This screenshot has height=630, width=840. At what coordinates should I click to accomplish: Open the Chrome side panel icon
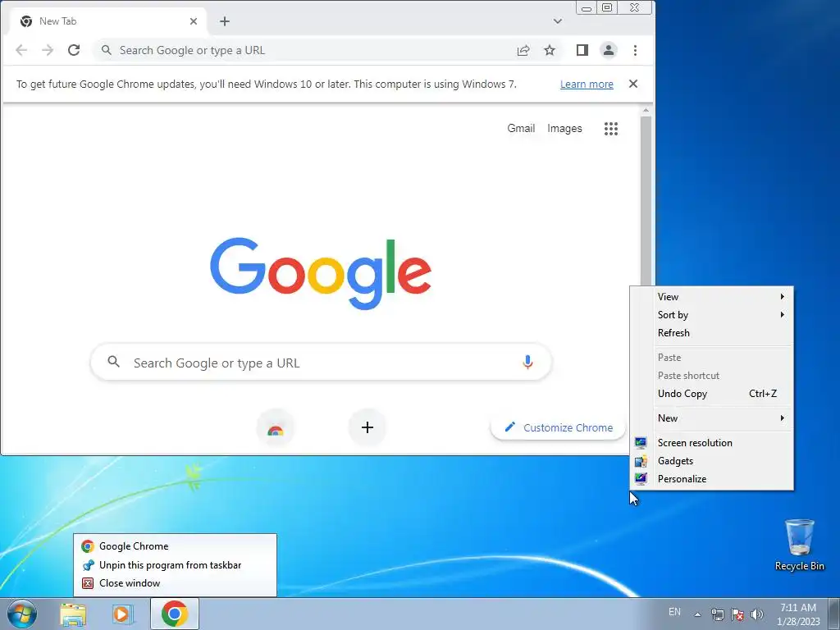click(x=582, y=50)
